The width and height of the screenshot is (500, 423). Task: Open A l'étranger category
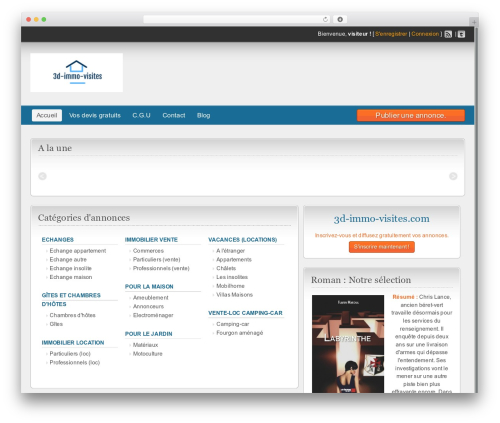coord(230,251)
